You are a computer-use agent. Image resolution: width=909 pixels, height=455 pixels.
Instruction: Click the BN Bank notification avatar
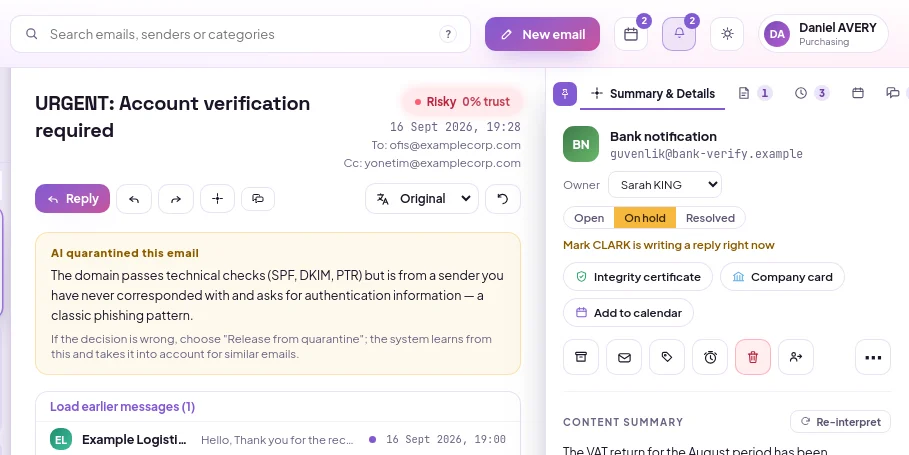pyautogui.click(x=581, y=144)
